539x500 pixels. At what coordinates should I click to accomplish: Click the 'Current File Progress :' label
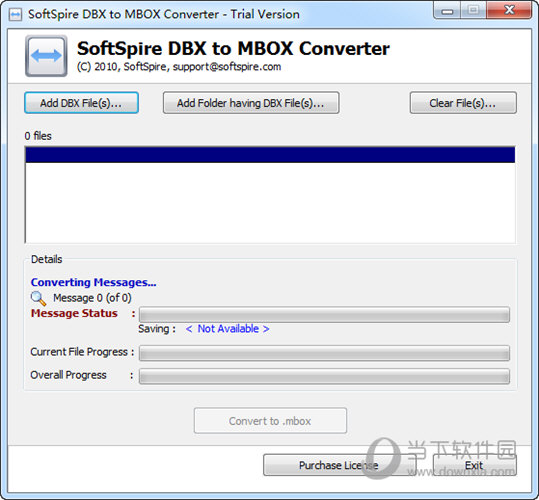(82, 352)
